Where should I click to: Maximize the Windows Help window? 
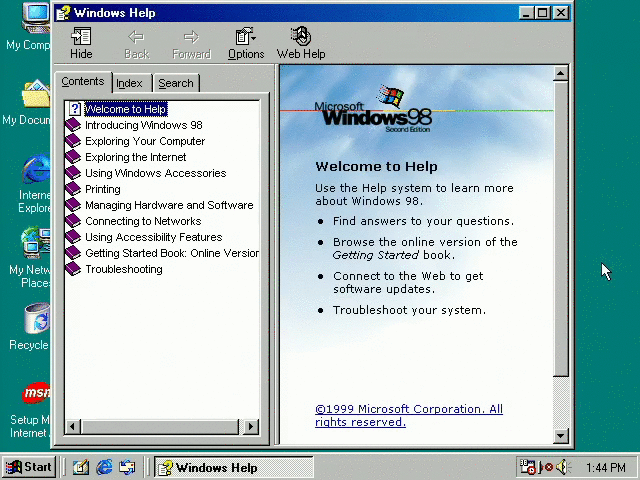point(542,13)
